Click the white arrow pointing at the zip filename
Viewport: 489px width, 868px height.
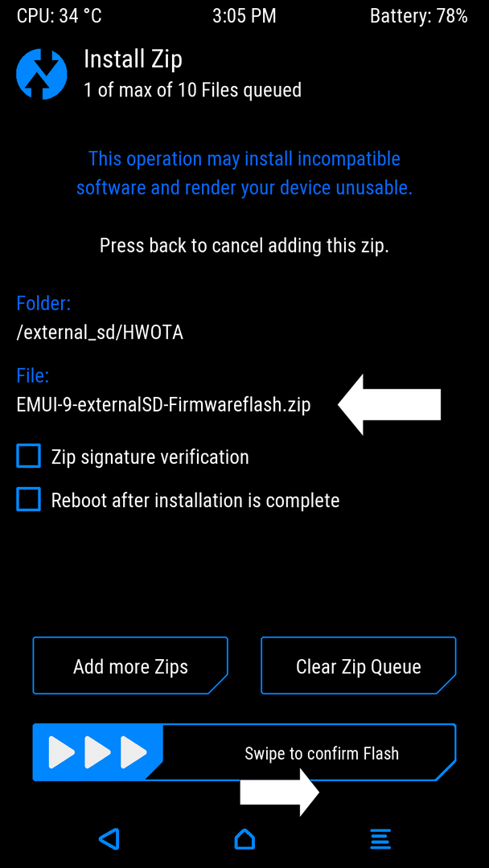coord(389,404)
